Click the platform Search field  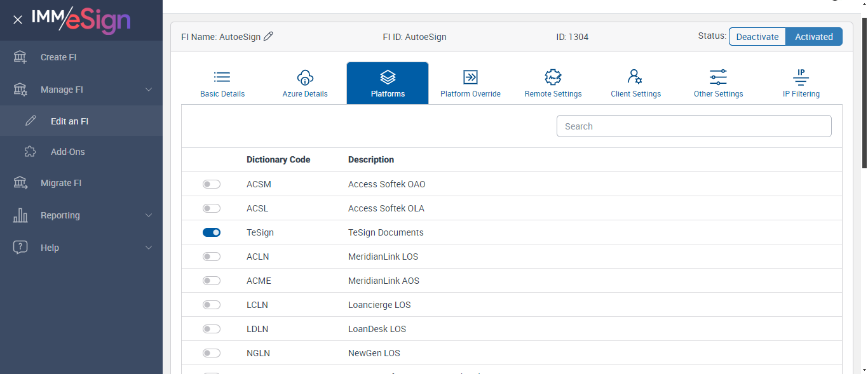click(x=694, y=126)
